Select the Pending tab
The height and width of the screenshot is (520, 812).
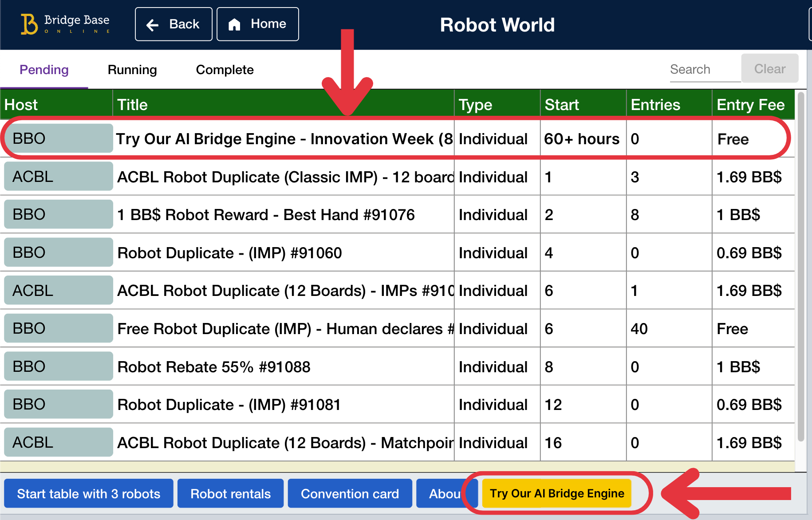pyautogui.click(x=43, y=70)
